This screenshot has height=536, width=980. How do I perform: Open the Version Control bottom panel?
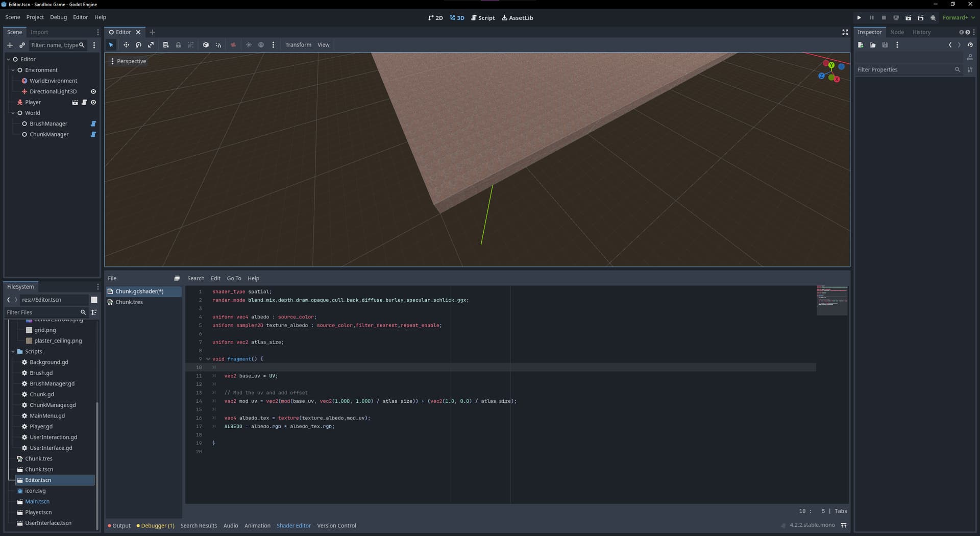click(336, 525)
